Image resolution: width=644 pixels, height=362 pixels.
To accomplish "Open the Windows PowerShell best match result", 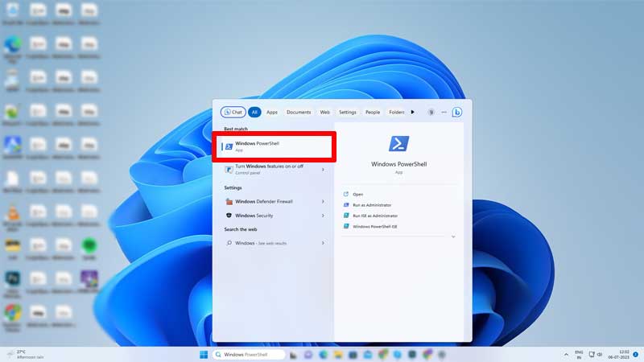I will 274,146.
